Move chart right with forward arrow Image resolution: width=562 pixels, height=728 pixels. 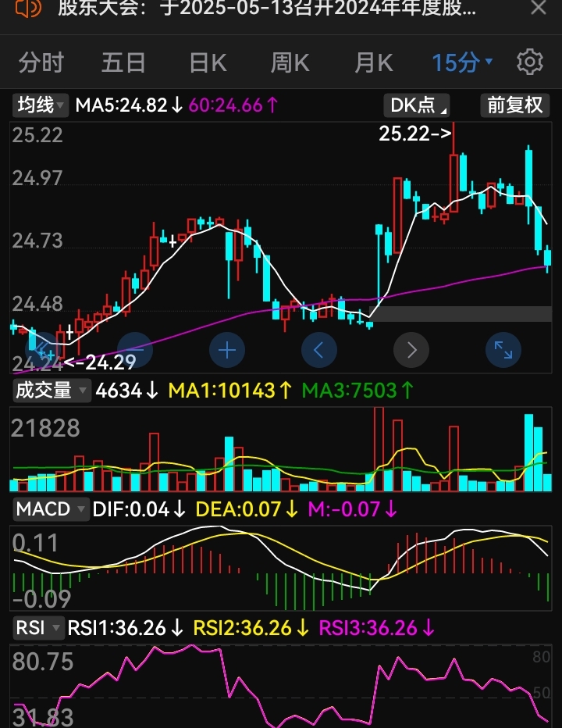pos(411,350)
